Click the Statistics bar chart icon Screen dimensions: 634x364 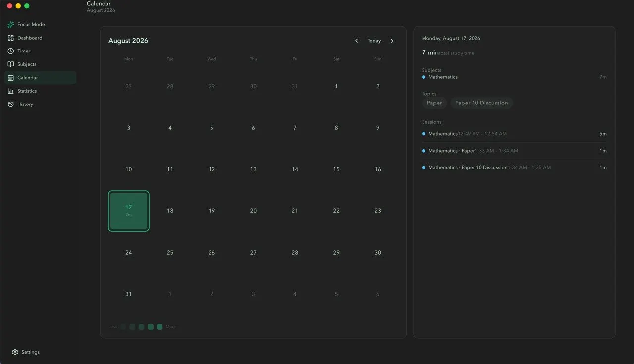point(11,91)
